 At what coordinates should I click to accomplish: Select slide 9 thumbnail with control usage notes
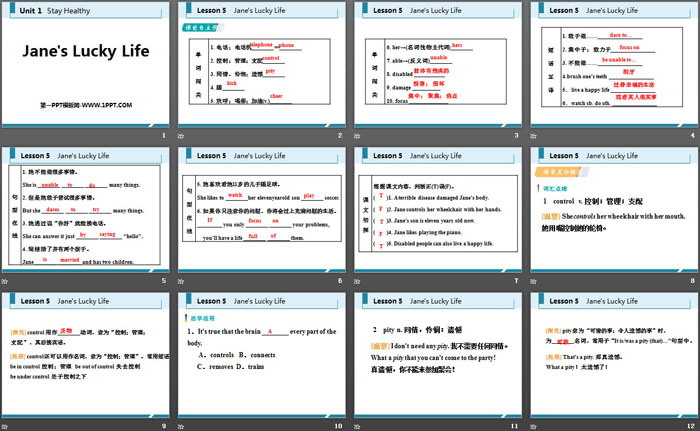(x=86, y=355)
